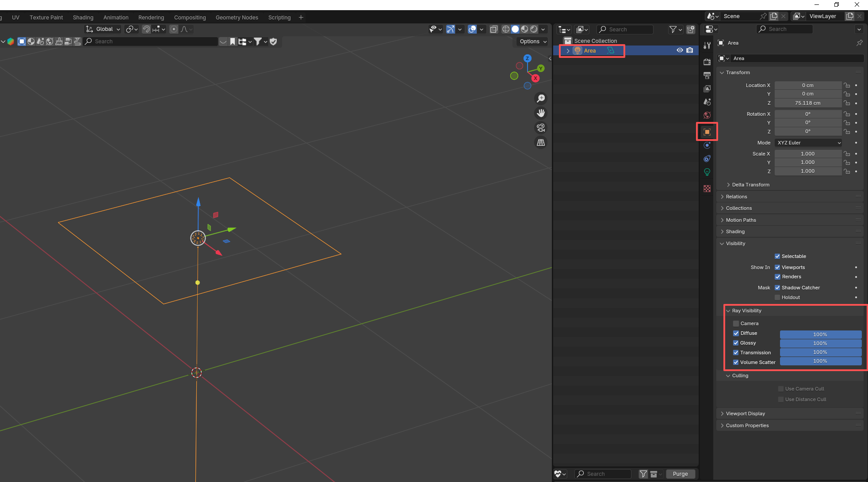The image size is (868, 482).
Task: Click the viewport zoom magnifier icon
Action: pos(541,99)
